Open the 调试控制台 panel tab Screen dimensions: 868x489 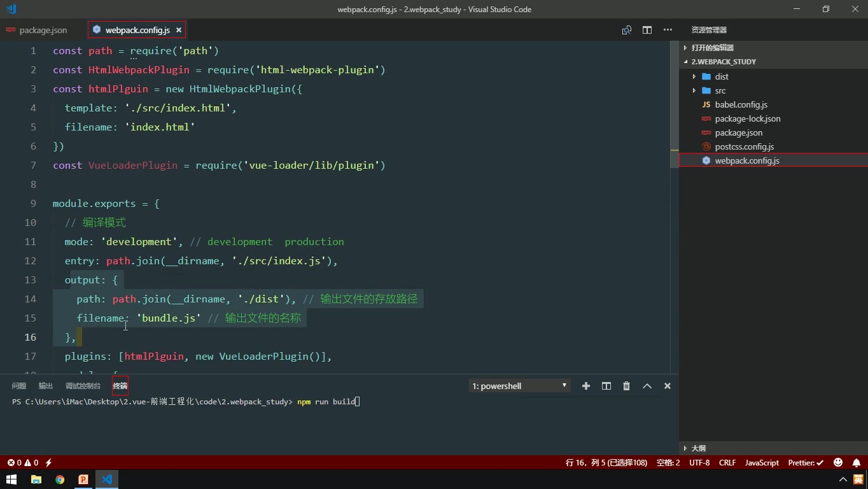[x=83, y=386]
